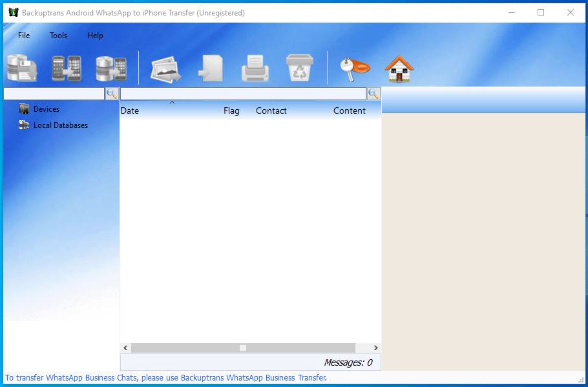Minimize the Backuptrans window
Viewport: 588px width, 387px height.
[512, 13]
